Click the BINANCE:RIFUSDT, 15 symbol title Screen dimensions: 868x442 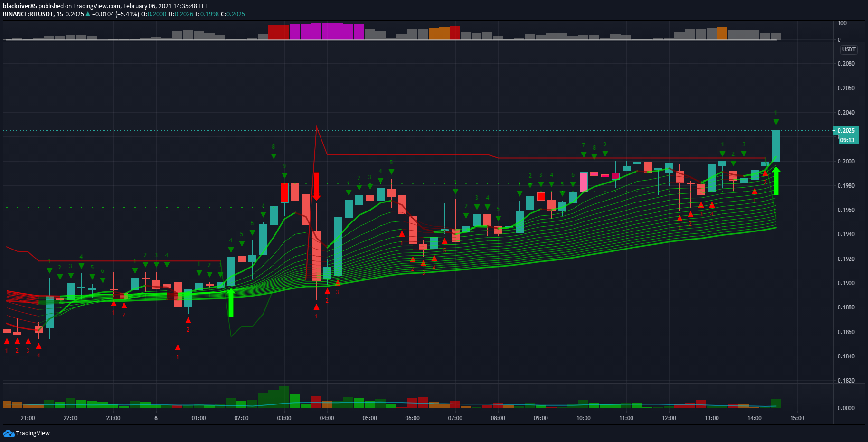33,14
